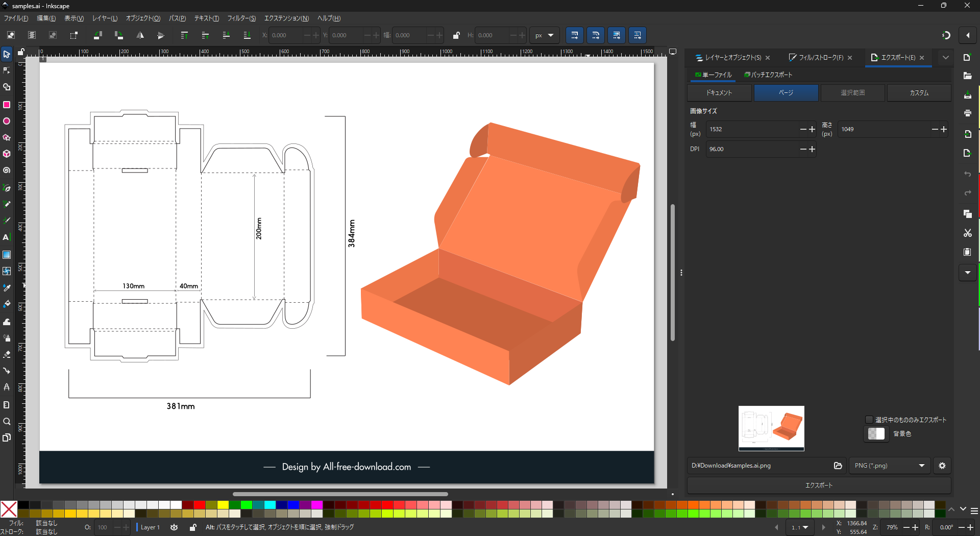The image size is (980, 536).
Task: Select the Eraser tool
Action: [7, 354]
